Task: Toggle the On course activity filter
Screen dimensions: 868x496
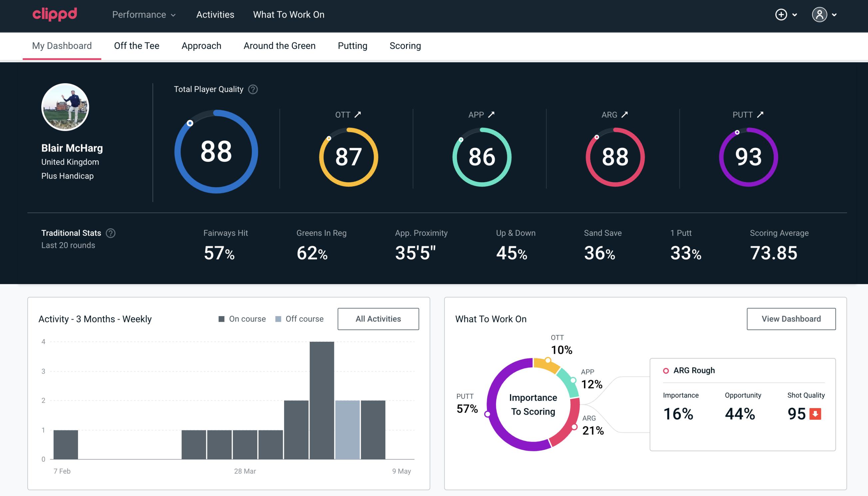Action: coord(241,319)
